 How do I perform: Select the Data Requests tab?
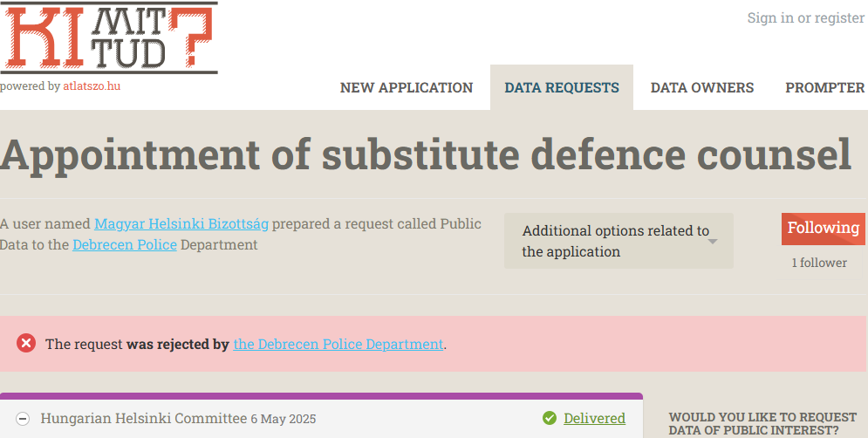561,87
